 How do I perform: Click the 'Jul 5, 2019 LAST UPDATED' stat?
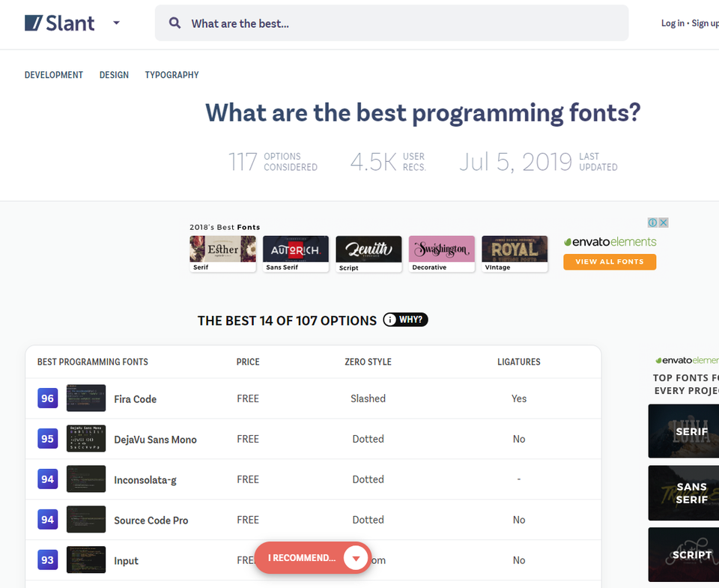point(539,162)
